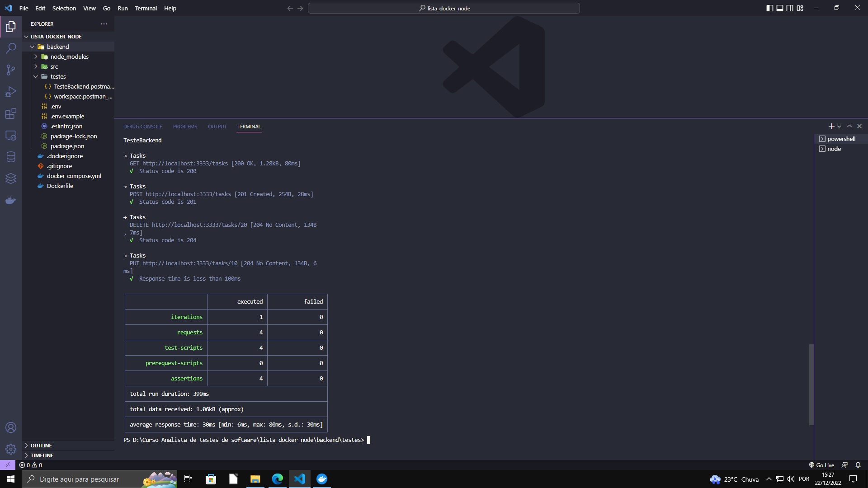
Task: Launch a new terminal with the plus icon
Action: tap(831, 126)
